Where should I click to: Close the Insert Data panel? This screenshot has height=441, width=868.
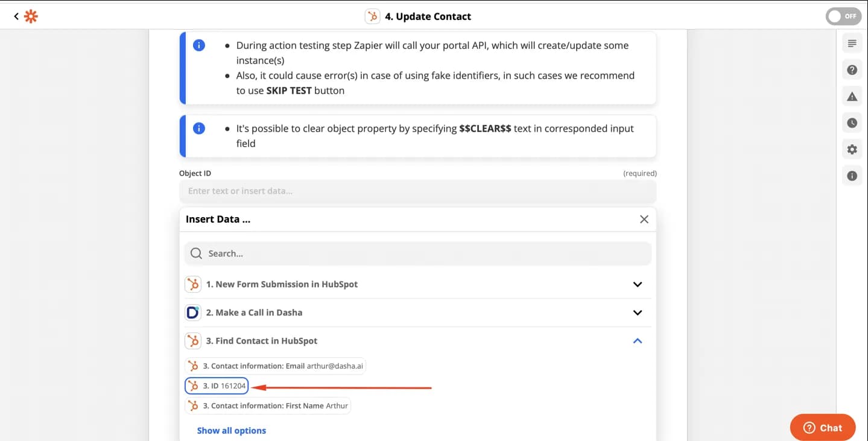point(644,220)
